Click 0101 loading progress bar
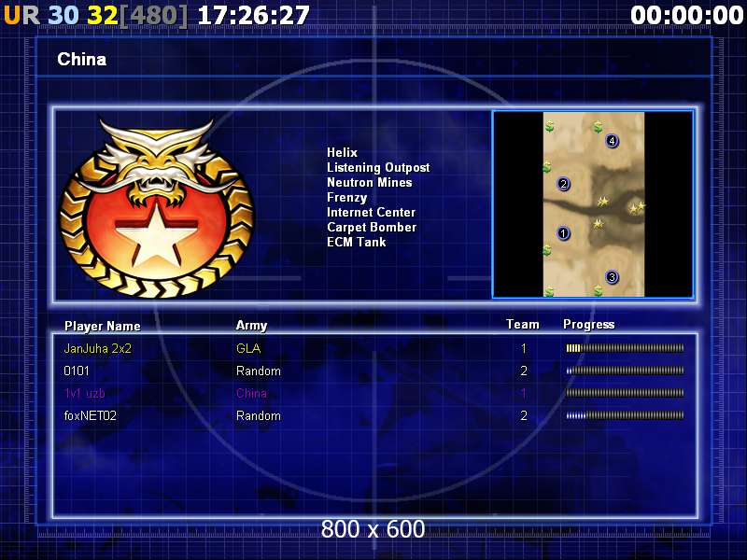Image resolution: width=747 pixels, height=560 pixels. [625, 371]
